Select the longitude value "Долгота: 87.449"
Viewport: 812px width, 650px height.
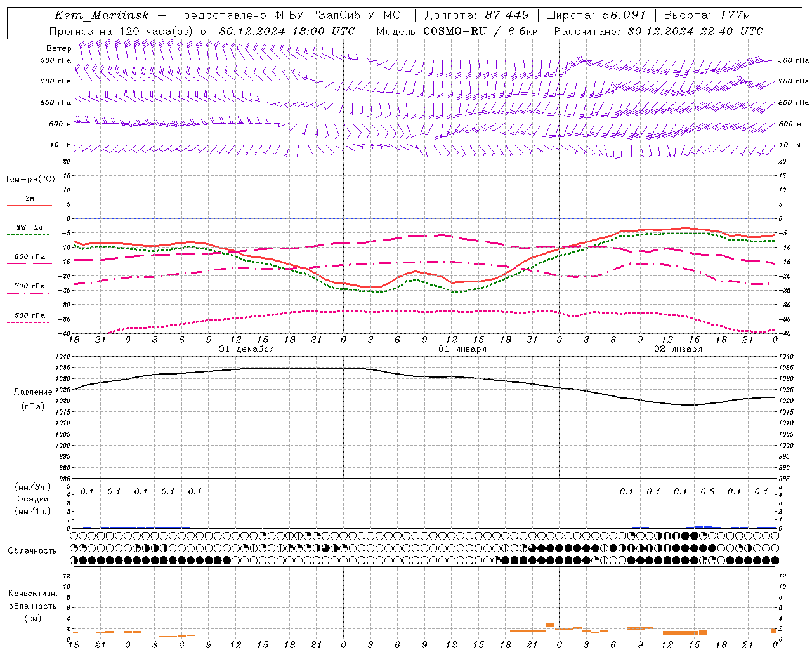pyautogui.click(x=477, y=15)
